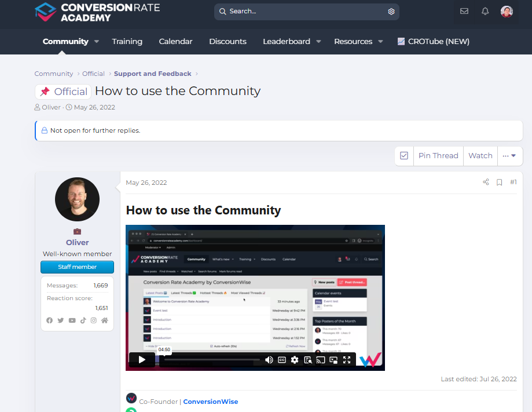Viewport: 532px width, 412px height.
Task: Seek along the video progress bar
Action: 211,359
